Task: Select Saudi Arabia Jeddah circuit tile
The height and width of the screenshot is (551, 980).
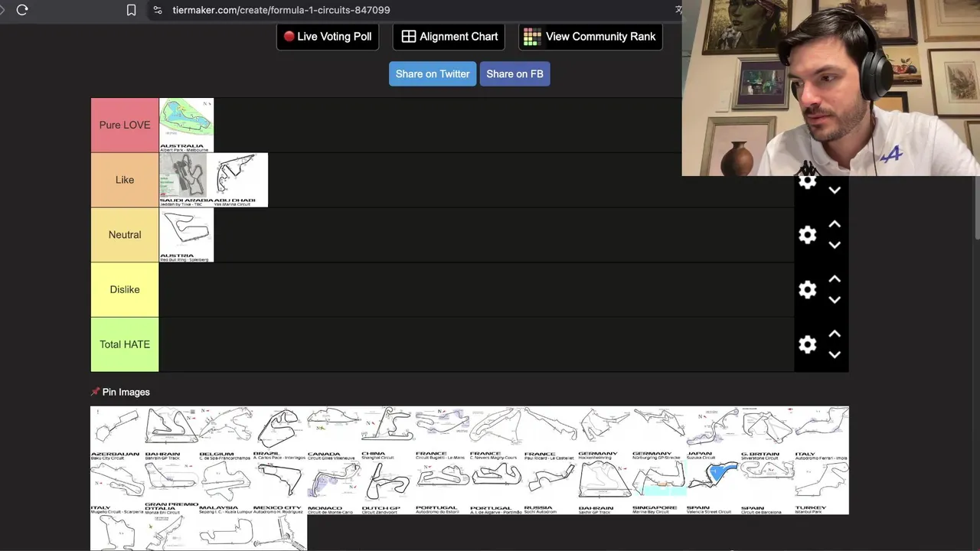Action: coord(186,180)
